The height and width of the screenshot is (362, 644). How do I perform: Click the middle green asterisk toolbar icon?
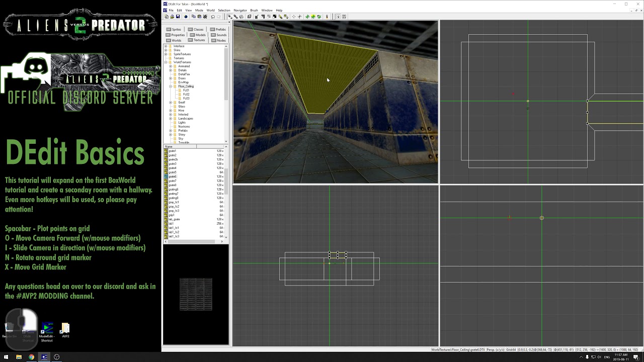[313, 17]
